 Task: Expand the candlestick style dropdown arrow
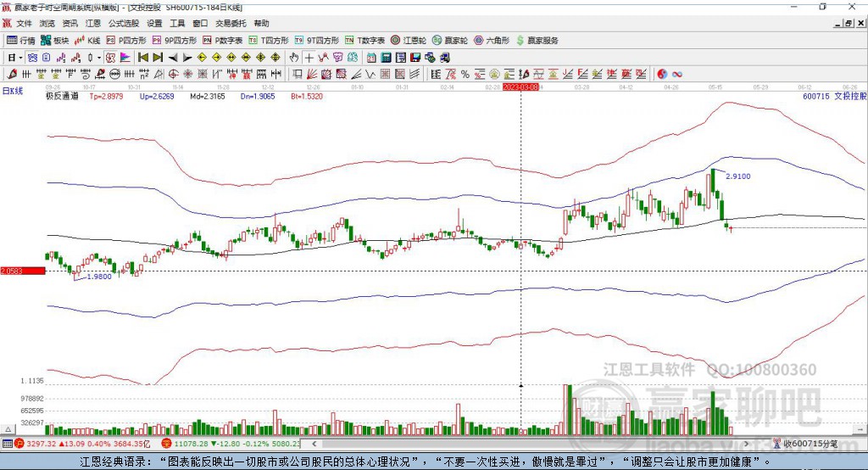[x=99, y=58]
